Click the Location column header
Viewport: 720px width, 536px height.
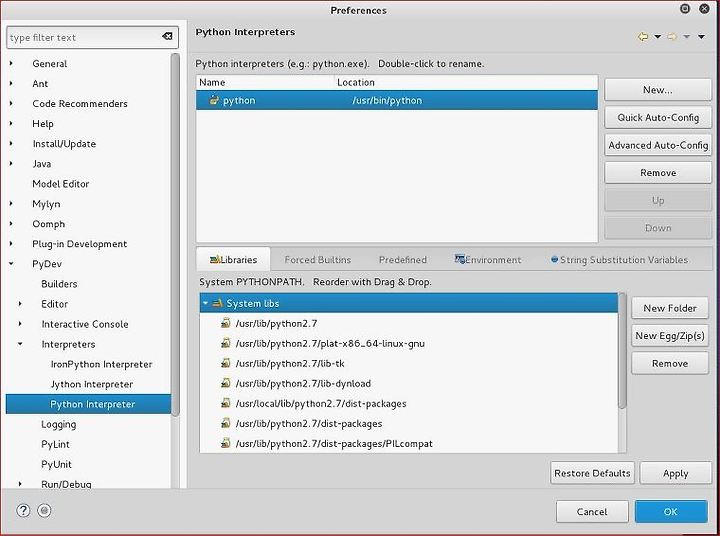click(x=466, y=82)
